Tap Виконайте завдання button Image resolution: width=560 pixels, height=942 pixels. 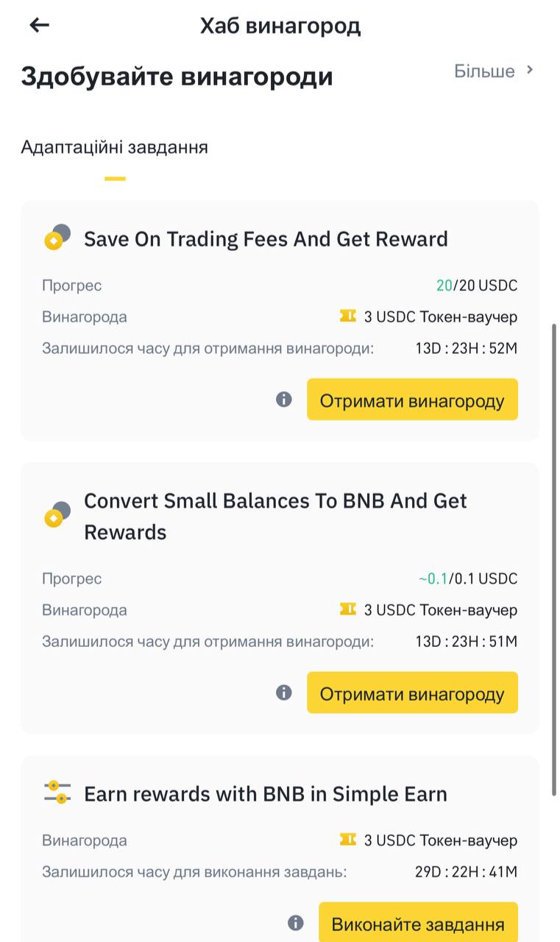pos(418,922)
